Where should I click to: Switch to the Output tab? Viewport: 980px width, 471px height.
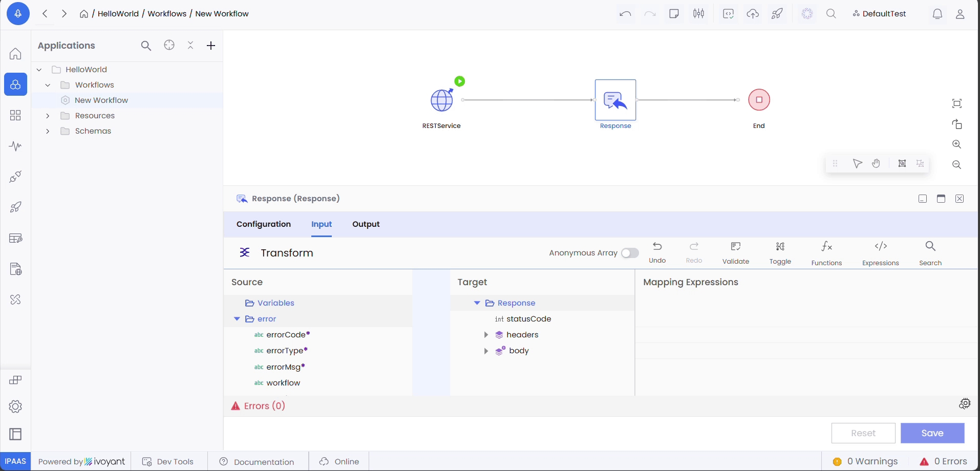366,224
